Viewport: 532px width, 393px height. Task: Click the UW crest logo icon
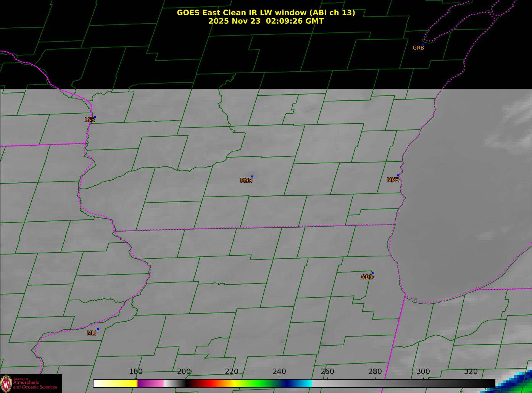tap(6, 383)
